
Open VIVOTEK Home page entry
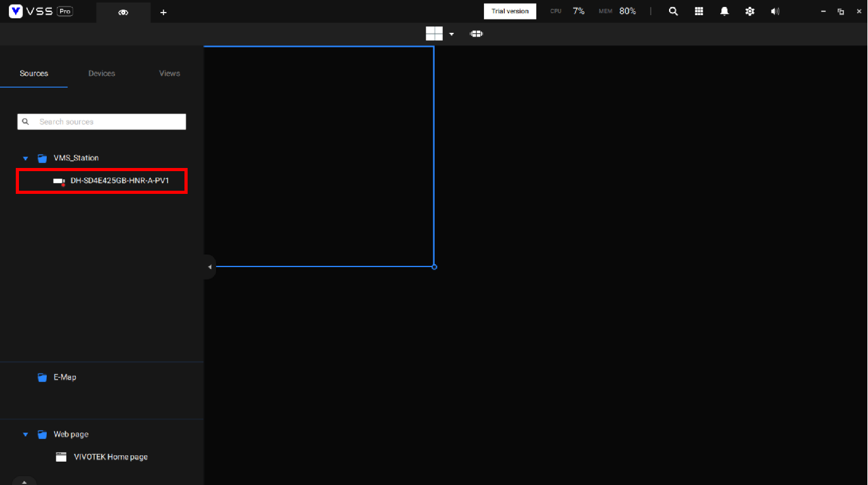point(111,457)
